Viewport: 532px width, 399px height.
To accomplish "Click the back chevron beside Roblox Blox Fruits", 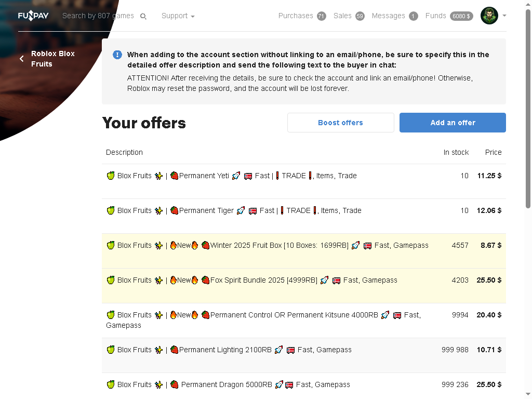I will pyautogui.click(x=22, y=59).
